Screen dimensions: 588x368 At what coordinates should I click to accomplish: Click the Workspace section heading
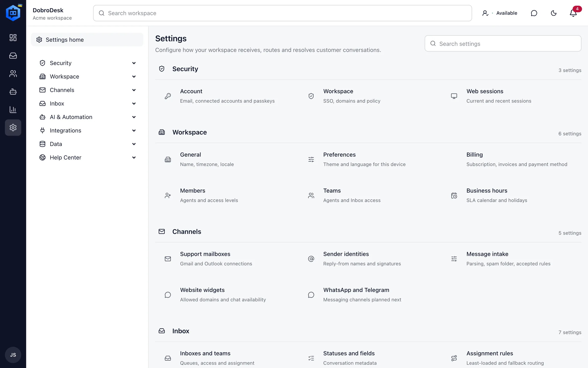(189, 132)
